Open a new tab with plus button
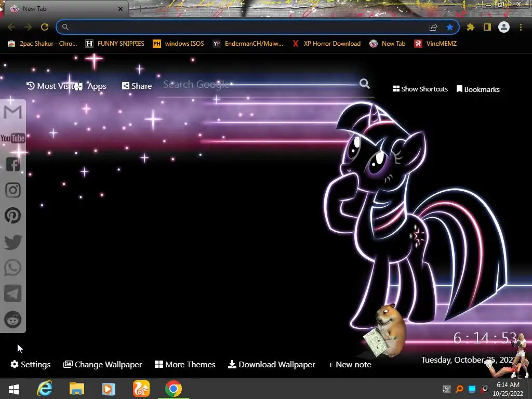 [140, 9]
